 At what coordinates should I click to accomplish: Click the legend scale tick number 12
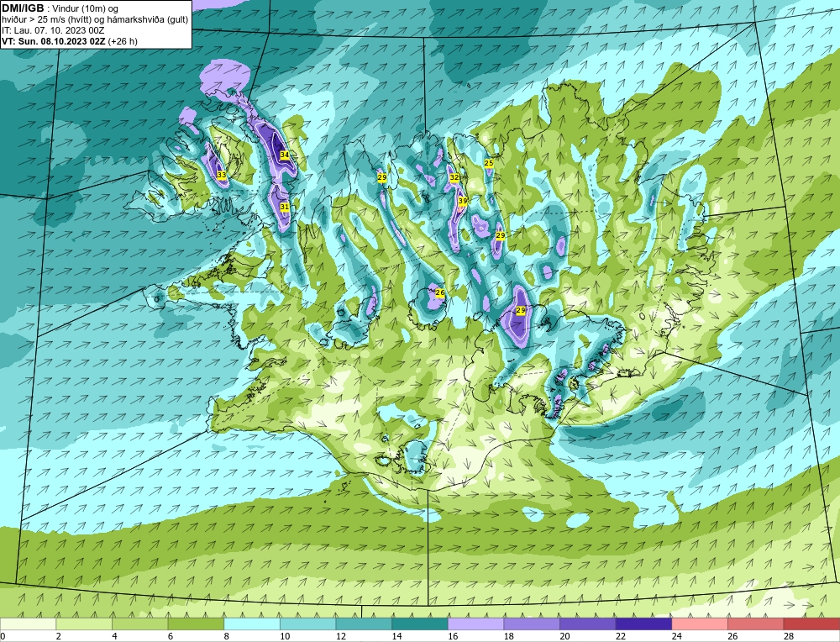(x=341, y=636)
